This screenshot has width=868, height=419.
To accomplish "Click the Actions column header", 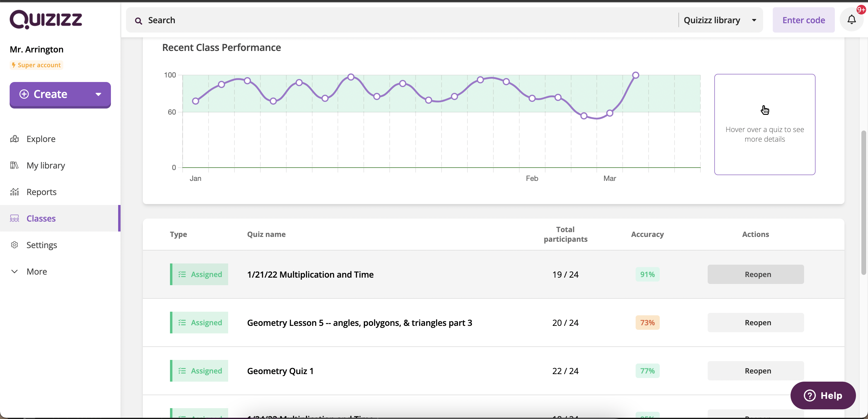I will [756, 234].
